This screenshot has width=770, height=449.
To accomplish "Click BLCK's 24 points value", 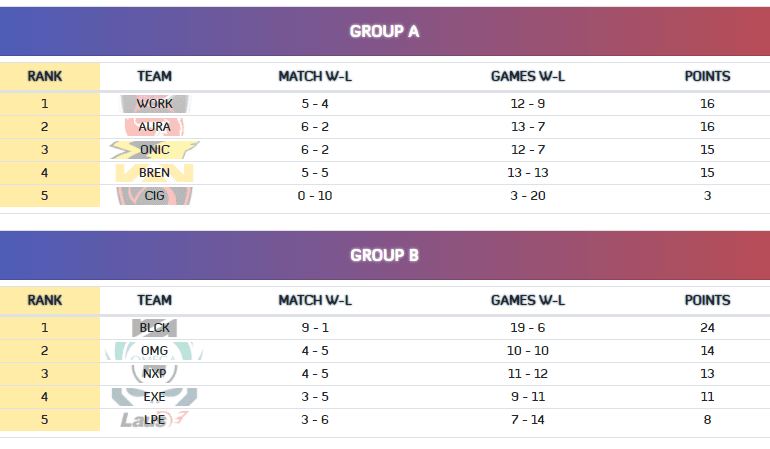I will coord(707,328).
